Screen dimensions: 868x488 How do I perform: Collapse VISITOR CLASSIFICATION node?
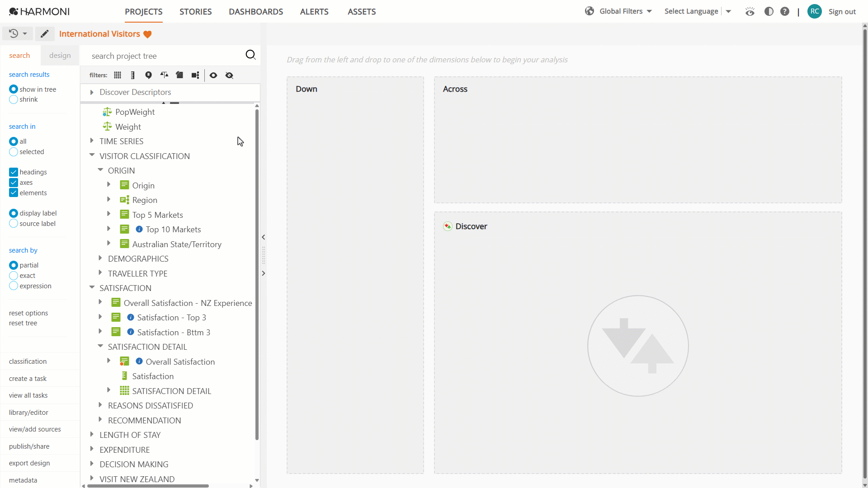pyautogui.click(x=92, y=155)
